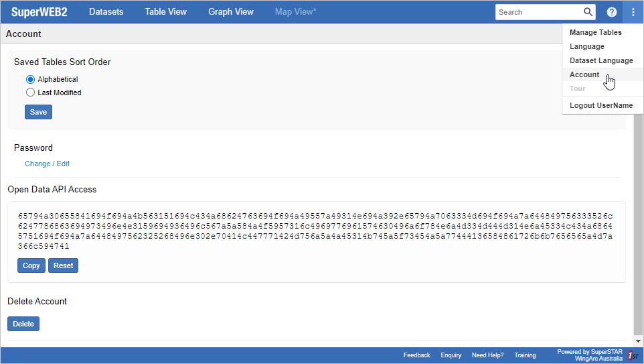Switch to Table View
Viewport: 644px width, 364px height.
click(x=165, y=12)
